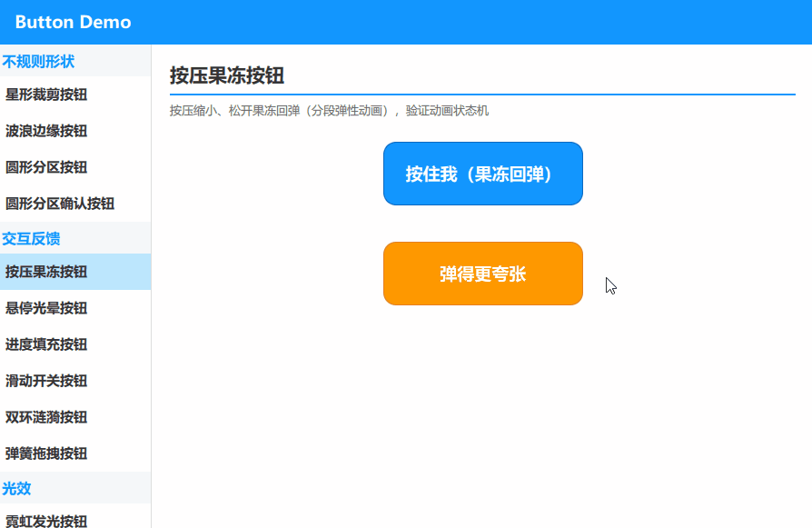
Task: Click the description text under the heading
Action: tap(329, 111)
